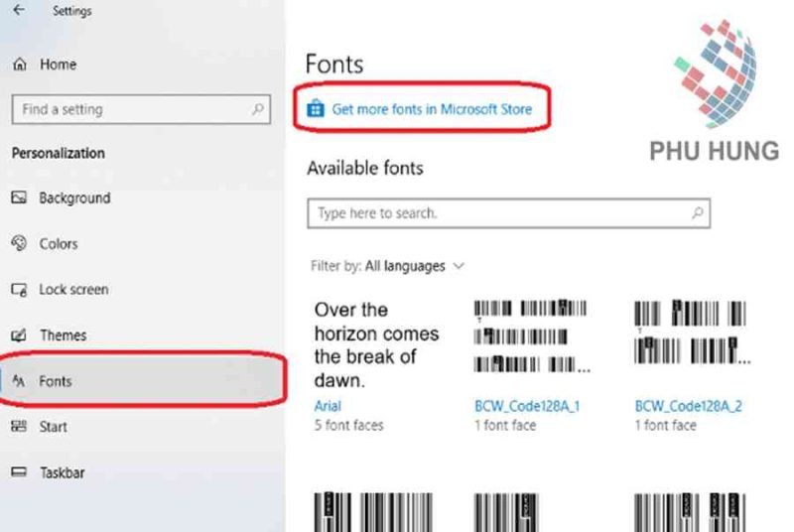Open Get more fonts in Microsoft Store
Screen dimensions: 794x532
[432, 109]
